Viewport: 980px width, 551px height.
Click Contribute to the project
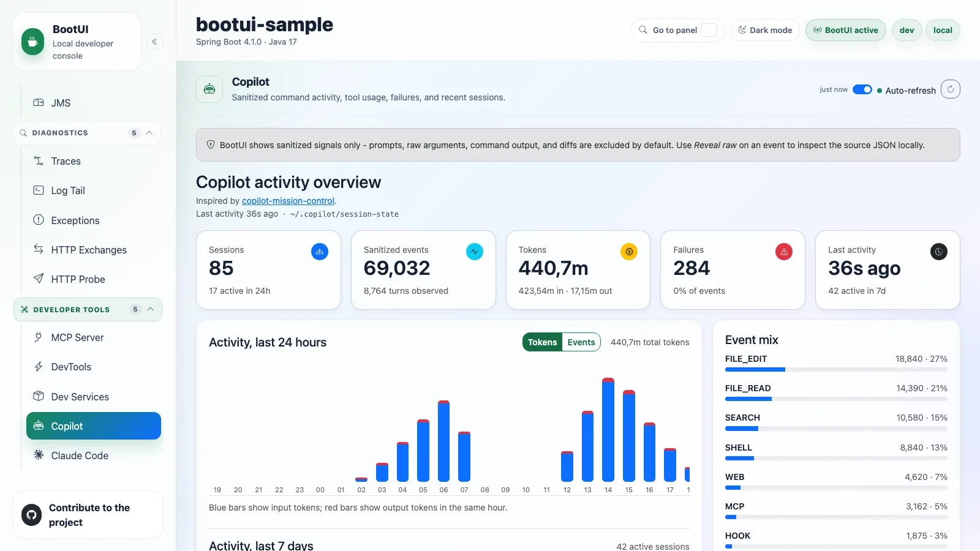click(x=88, y=515)
